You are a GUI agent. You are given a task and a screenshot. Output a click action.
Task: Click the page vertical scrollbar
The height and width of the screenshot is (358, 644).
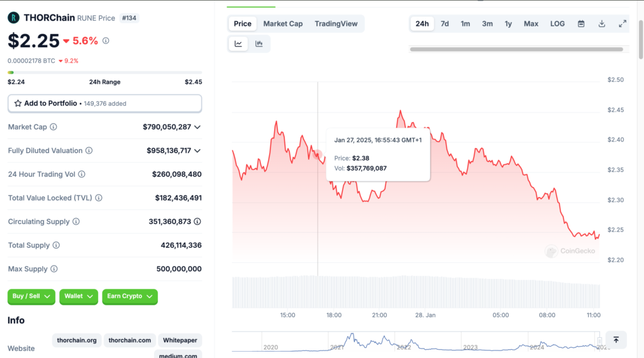pos(641,39)
